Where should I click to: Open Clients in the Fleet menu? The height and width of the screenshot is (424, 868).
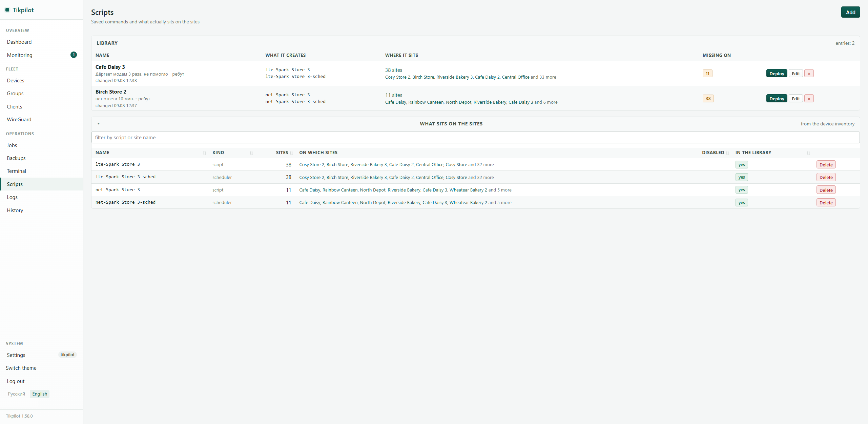pos(41,107)
